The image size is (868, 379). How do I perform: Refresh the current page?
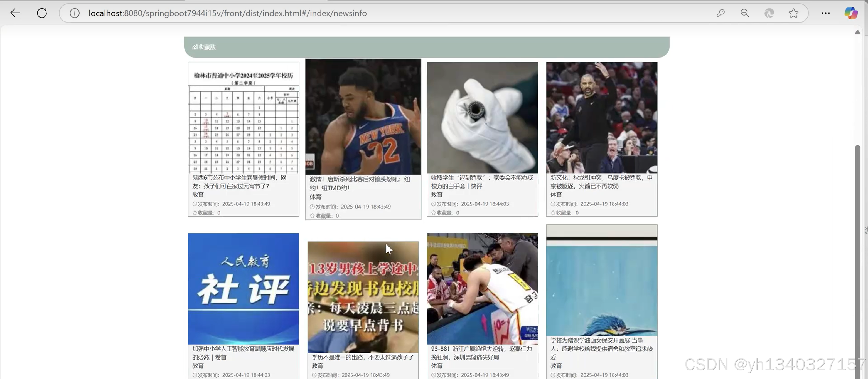coord(42,13)
